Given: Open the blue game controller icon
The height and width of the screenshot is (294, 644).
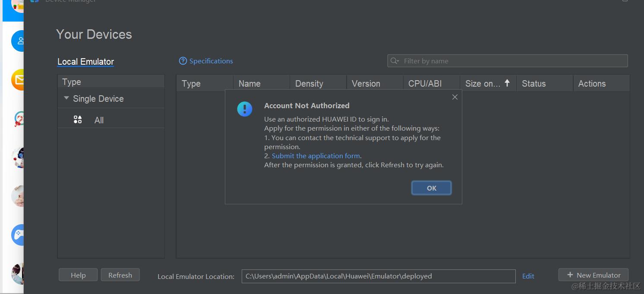Looking at the screenshot, I should click(18, 235).
